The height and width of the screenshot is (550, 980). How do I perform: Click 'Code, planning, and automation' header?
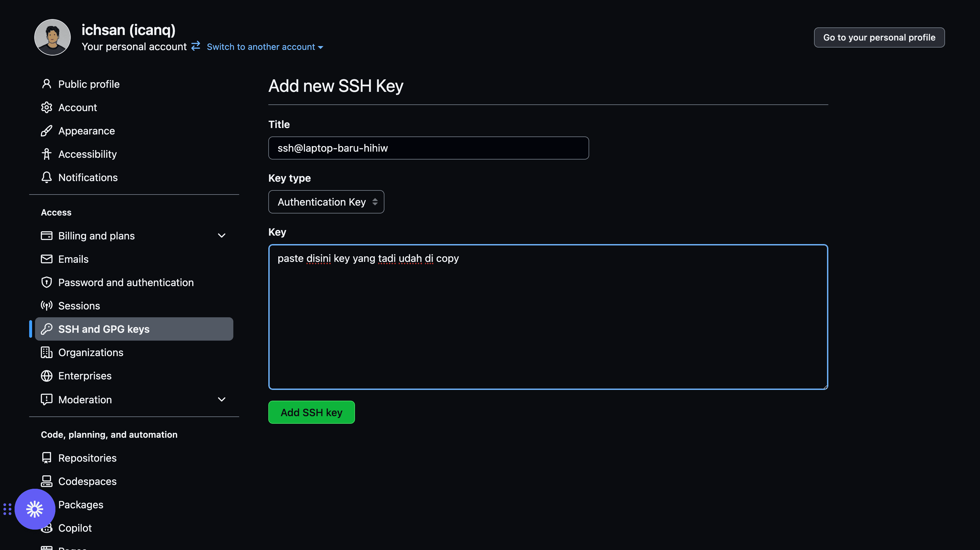(109, 434)
